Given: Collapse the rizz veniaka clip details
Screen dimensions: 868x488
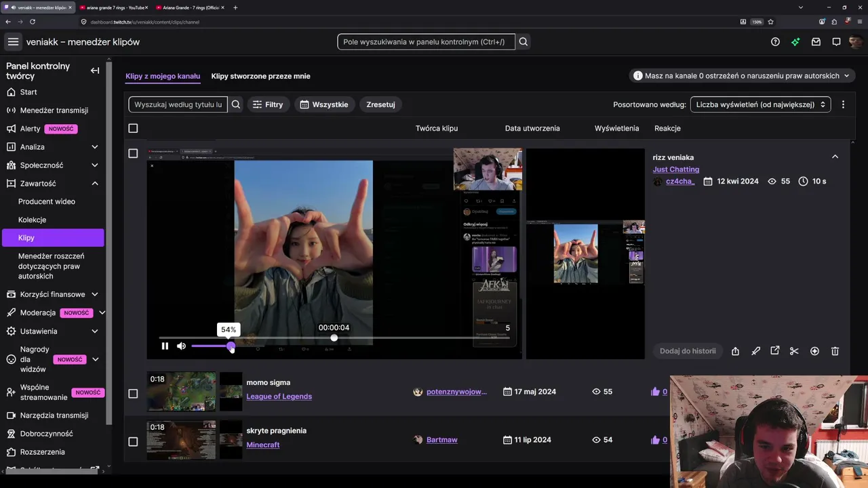Looking at the screenshot, I should coord(835,157).
